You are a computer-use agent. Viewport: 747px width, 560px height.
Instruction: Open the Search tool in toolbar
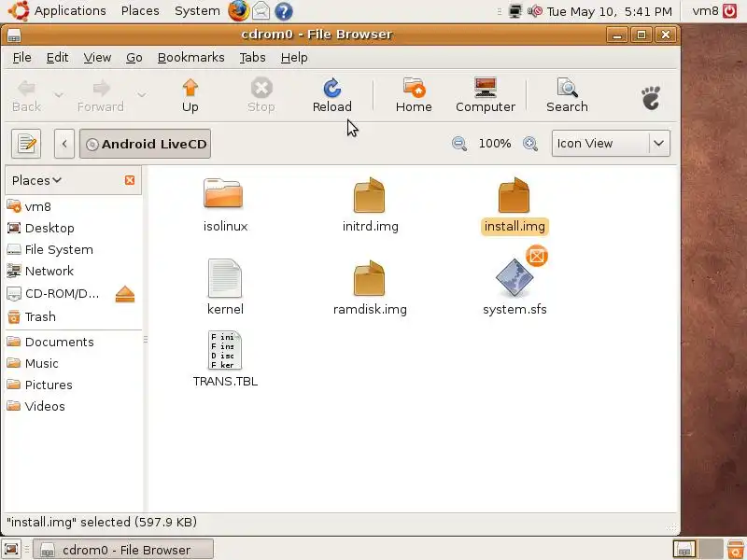[x=567, y=95]
